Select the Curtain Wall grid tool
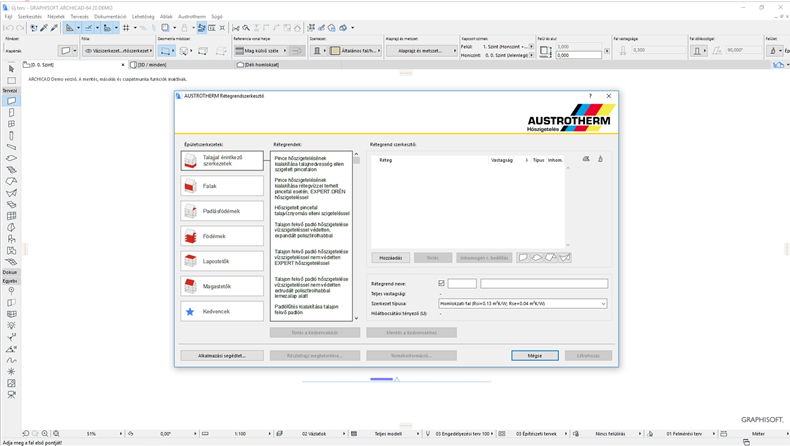Screen dimensions: 790x446 [11, 216]
